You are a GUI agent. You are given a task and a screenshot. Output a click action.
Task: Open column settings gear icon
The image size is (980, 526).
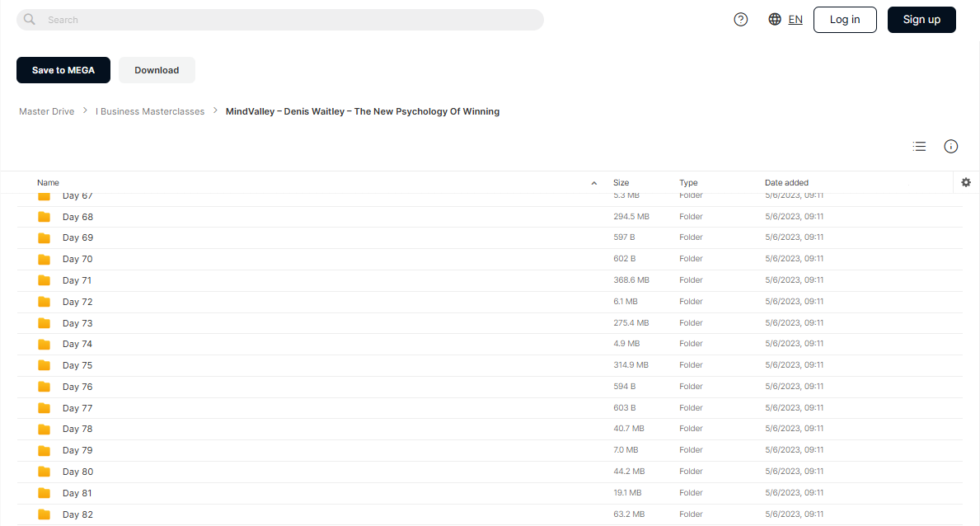pyautogui.click(x=966, y=182)
